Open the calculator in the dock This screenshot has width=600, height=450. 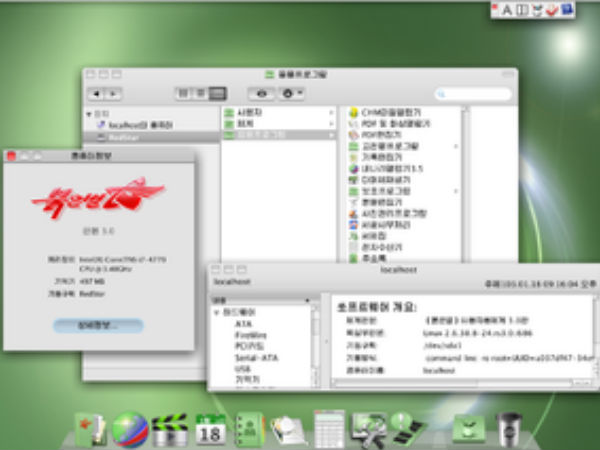(x=329, y=429)
